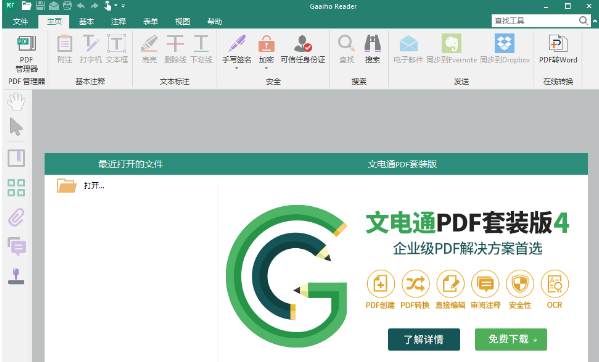This screenshot has width=599, height=362.
Task: Click the 查找 magnifier tool
Action: click(x=346, y=48)
